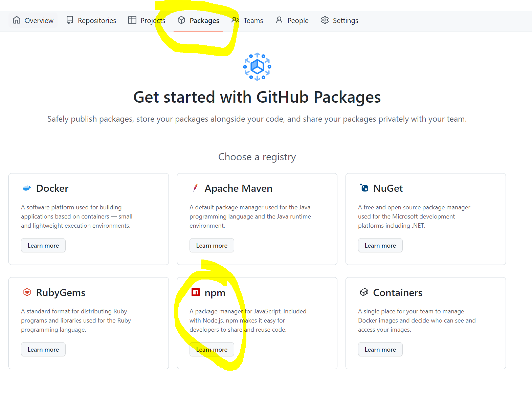The height and width of the screenshot is (414, 532).
Task: Click the Packages box icon
Action: tap(181, 20)
